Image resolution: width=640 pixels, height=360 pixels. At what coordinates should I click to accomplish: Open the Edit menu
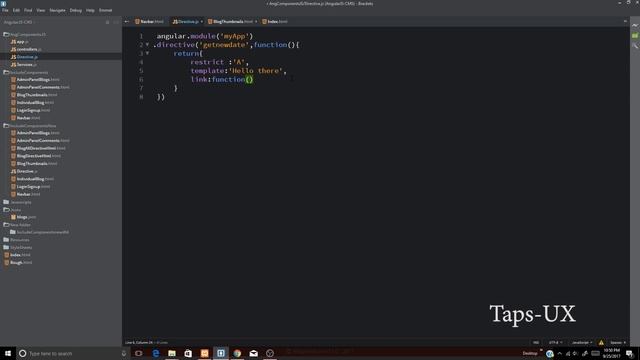click(x=16, y=10)
